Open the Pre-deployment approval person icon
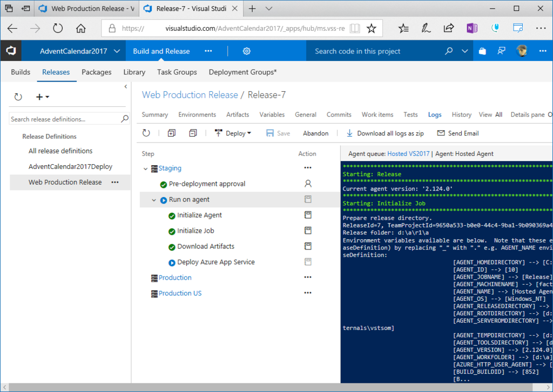The image size is (553, 392). (308, 184)
